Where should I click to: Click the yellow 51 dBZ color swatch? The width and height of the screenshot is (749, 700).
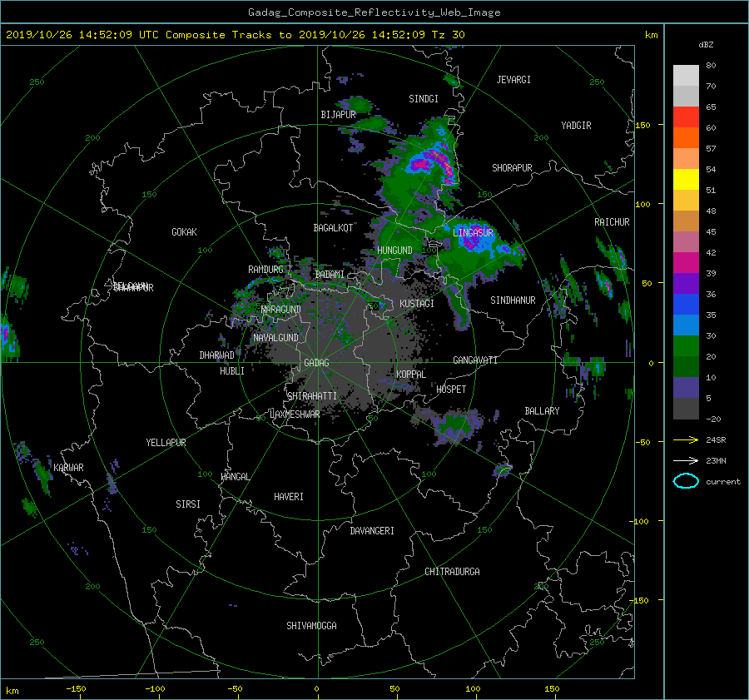pyautogui.click(x=686, y=179)
